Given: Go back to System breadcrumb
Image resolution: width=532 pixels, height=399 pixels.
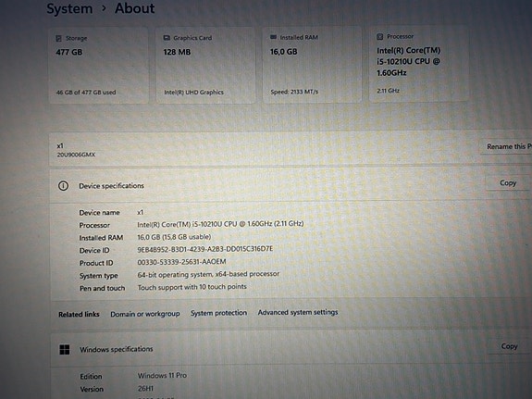Looking at the screenshot, I should pos(69,8).
